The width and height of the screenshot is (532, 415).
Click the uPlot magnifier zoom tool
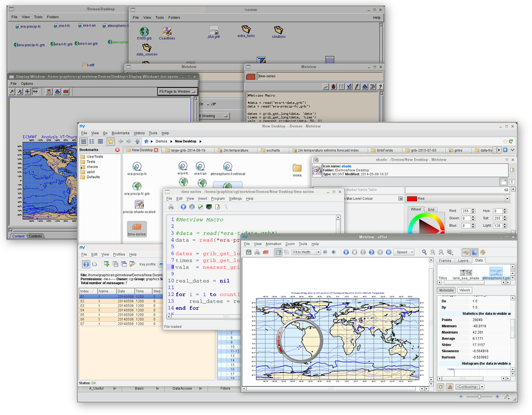click(424, 252)
